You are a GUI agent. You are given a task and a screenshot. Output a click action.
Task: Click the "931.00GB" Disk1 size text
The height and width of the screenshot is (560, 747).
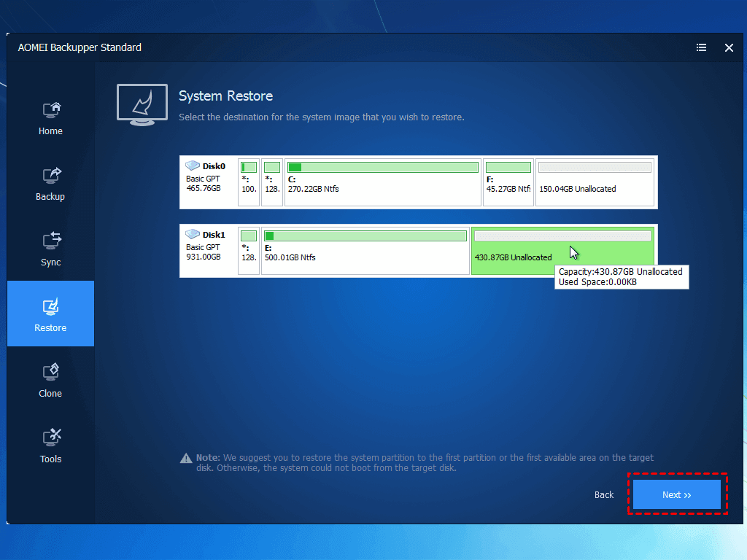coord(204,257)
